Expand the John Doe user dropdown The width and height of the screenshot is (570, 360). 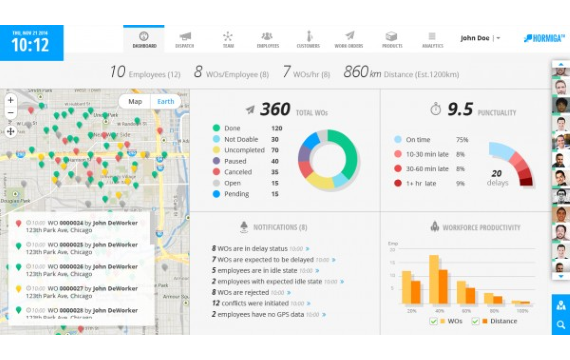click(498, 38)
